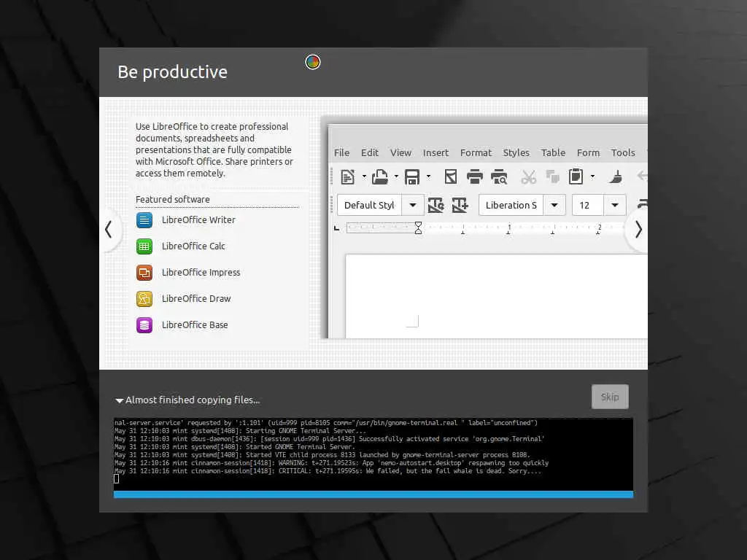Open New document dropdown arrow
747x560 pixels.
tap(365, 176)
